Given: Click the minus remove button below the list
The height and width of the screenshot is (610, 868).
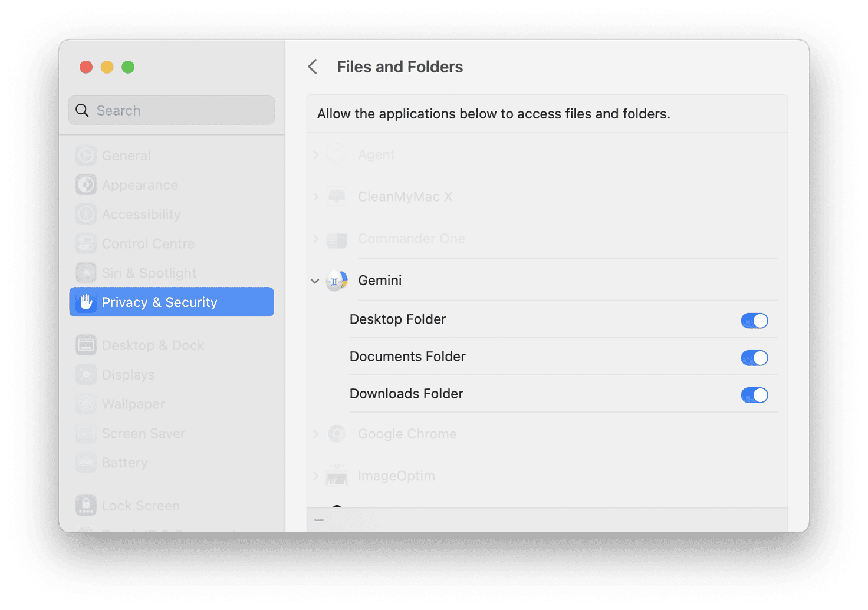Looking at the screenshot, I should coord(319,520).
